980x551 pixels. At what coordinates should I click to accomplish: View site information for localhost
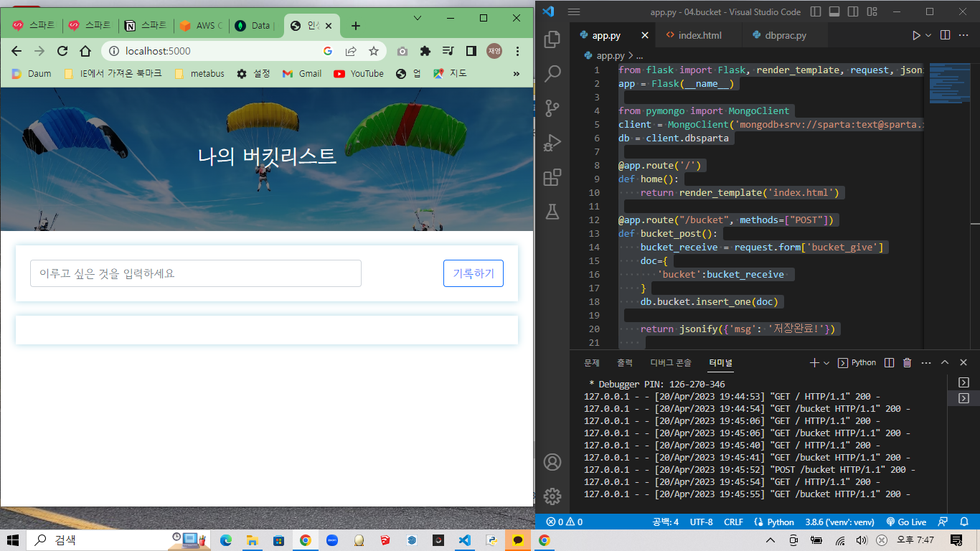113,51
